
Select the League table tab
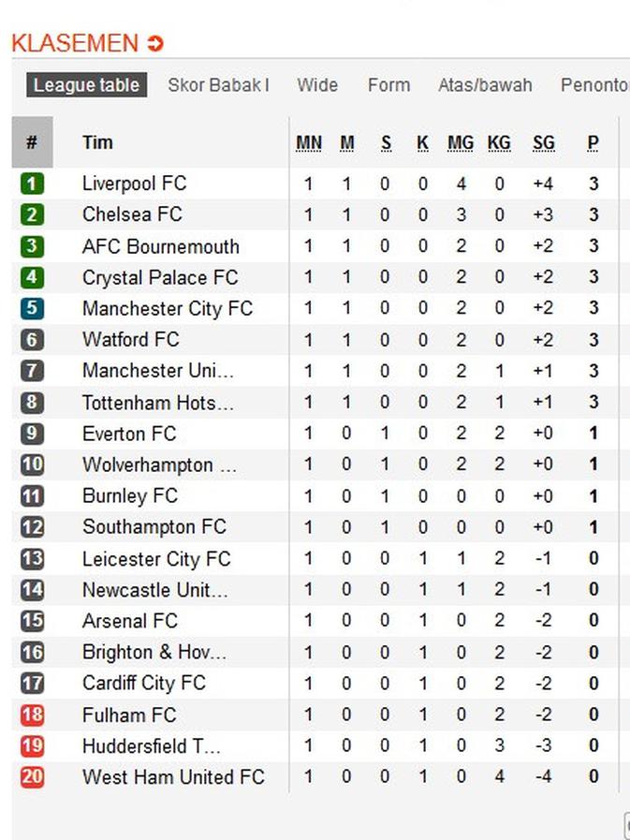click(x=86, y=85)
